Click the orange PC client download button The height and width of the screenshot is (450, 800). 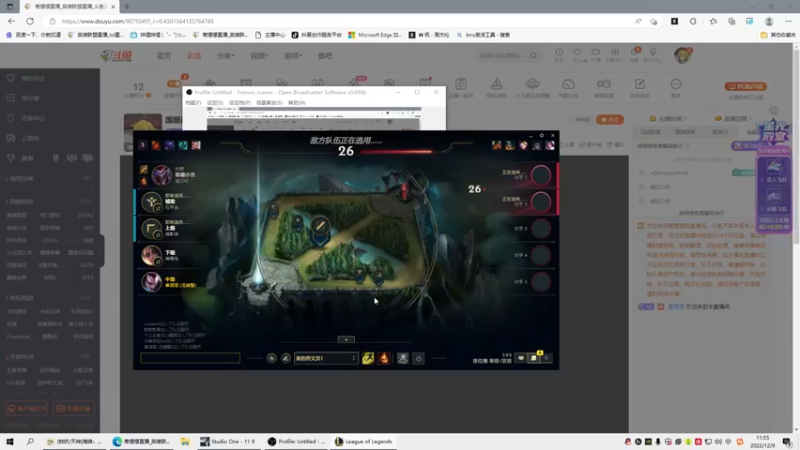pos(745,86)
